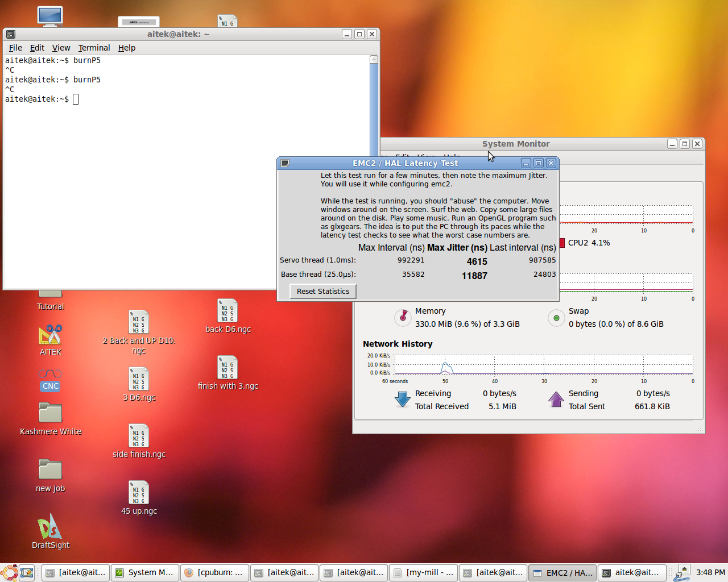Viewport: 728px width, 582px height.
Task: Click the show desktop icon beside Ubuntu logo
Action: click(27, 572)
